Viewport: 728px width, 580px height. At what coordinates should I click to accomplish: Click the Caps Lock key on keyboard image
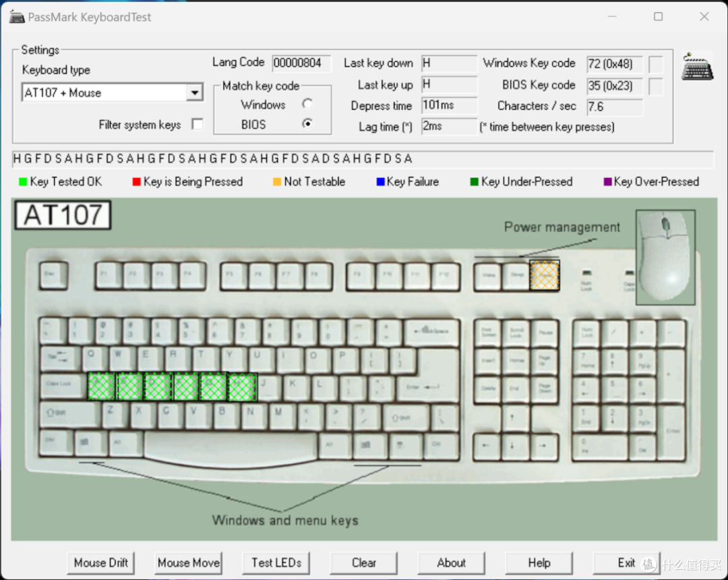63,386
